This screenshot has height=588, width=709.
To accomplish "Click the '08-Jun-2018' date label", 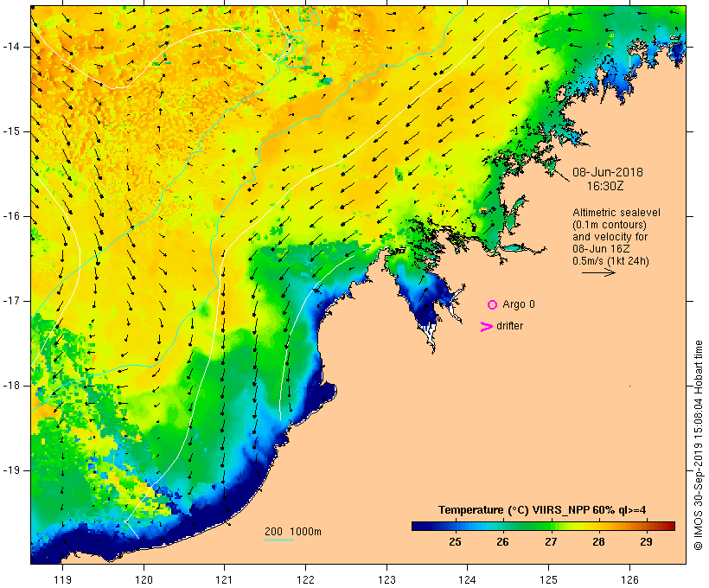I will pos(608,172).
